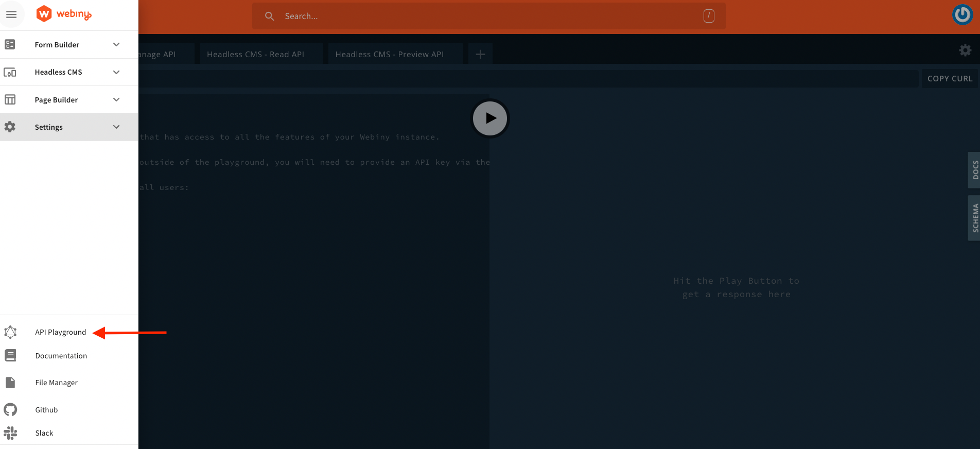The width and height of the screenshot is (980, 449).
Task: Open playground settings gear icon
Action: [x=965, y=50]
